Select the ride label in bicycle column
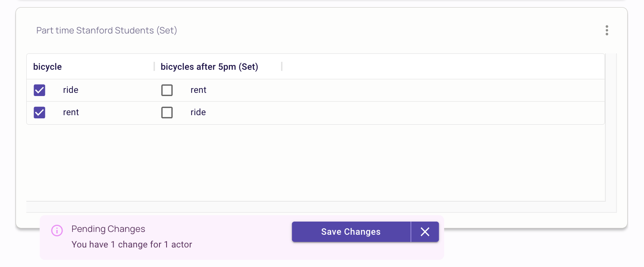Image resolution: width=644 pixels, height=267 pixels. (71, 90)
